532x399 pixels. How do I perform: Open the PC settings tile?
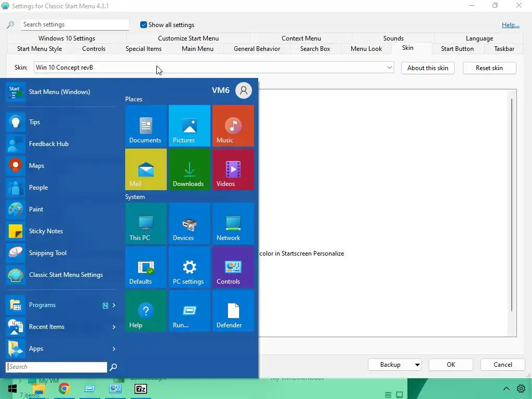189,267
